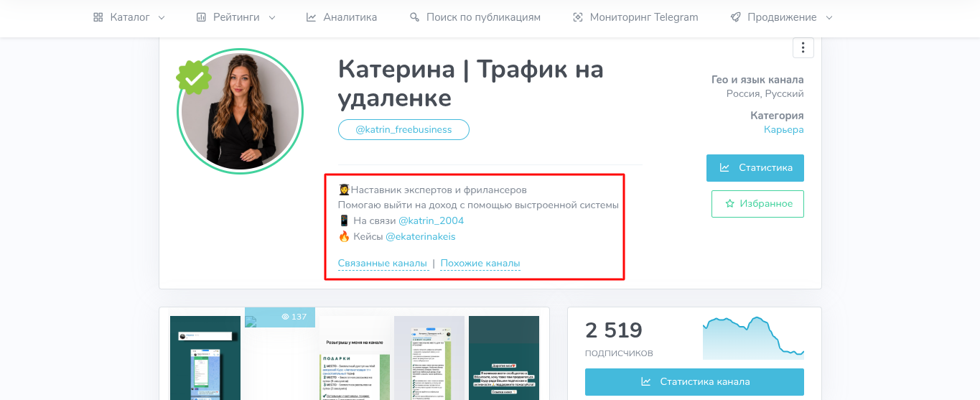Expand the Продвижение dropdown chevron

coord(829,17)
